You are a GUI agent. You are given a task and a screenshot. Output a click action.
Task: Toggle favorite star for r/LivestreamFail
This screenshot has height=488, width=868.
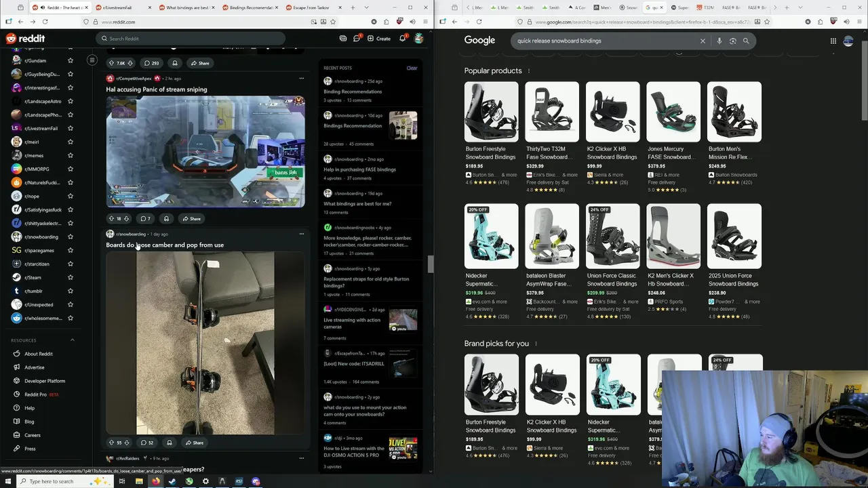(x=71, y=128)
